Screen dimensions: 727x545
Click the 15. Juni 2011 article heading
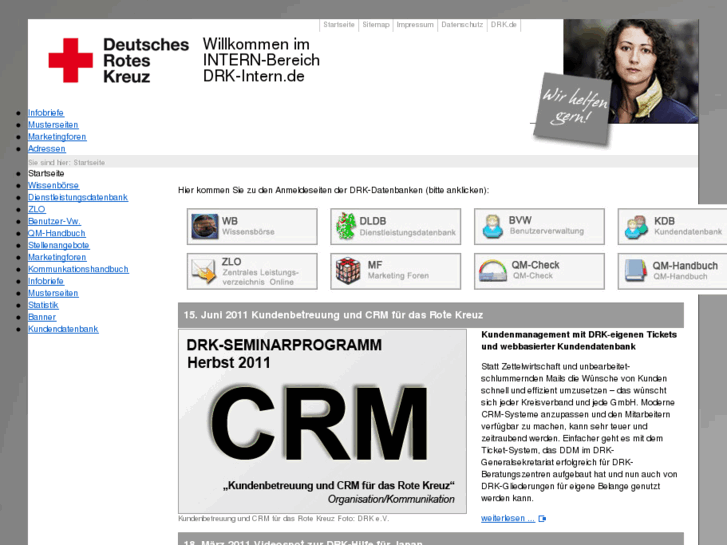pos(333,315)
